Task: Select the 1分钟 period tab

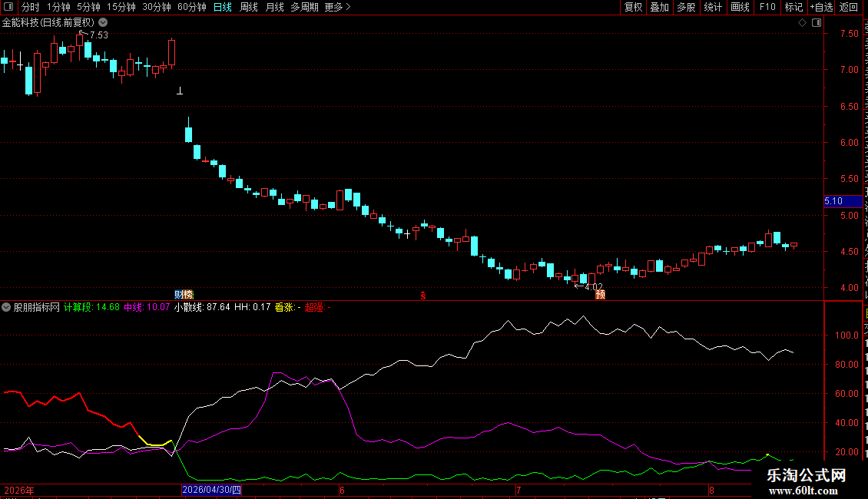Action: (58, 7)
